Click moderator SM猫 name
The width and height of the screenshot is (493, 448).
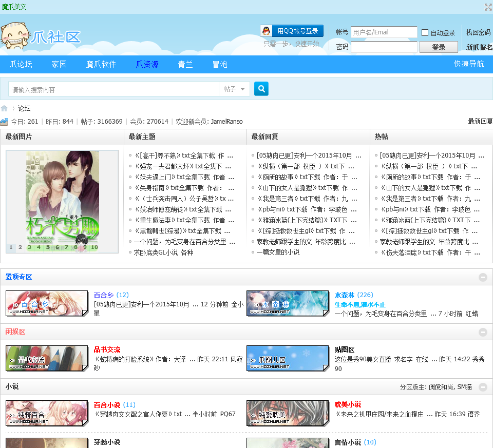(464, 387)
